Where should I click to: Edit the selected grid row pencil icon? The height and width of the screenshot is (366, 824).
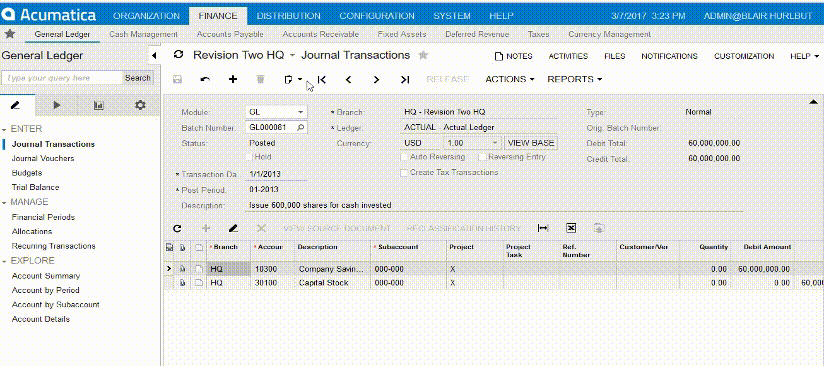pyautogui.click(x=233, y=228)
